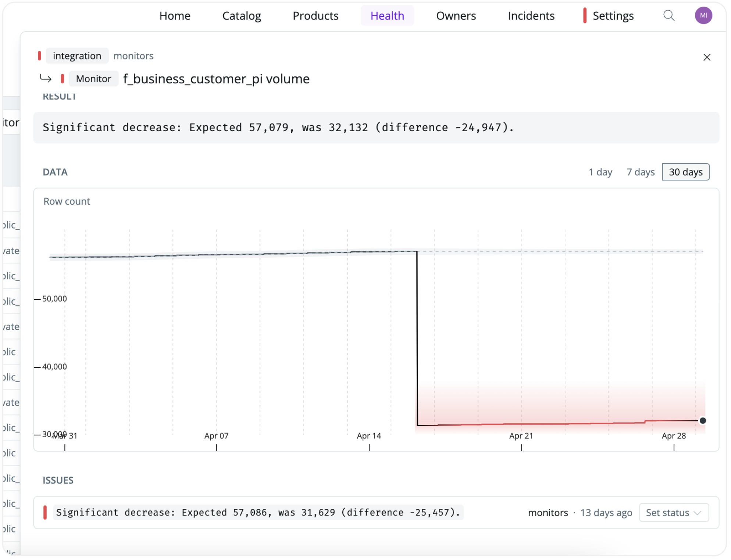Click the breadcrumb return arrow icon
This screenshot has width=731, height=560.
tap(46, 79)
